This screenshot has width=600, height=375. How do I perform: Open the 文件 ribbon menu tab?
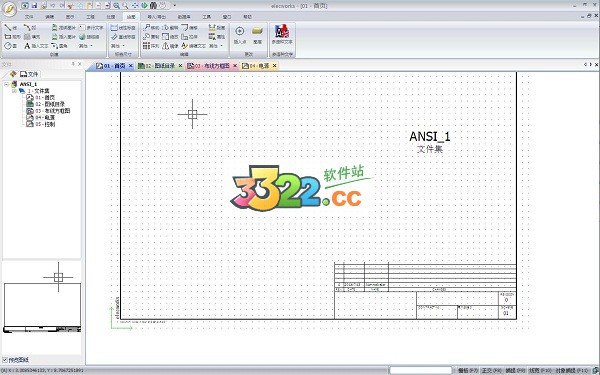coord(29,17)
